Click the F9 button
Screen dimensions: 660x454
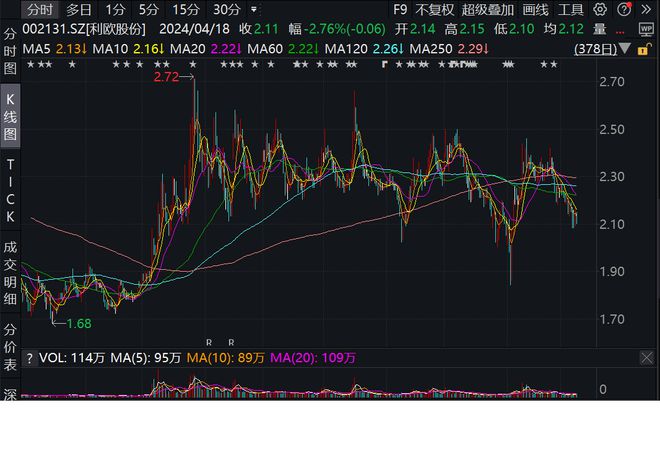point(400,10)
